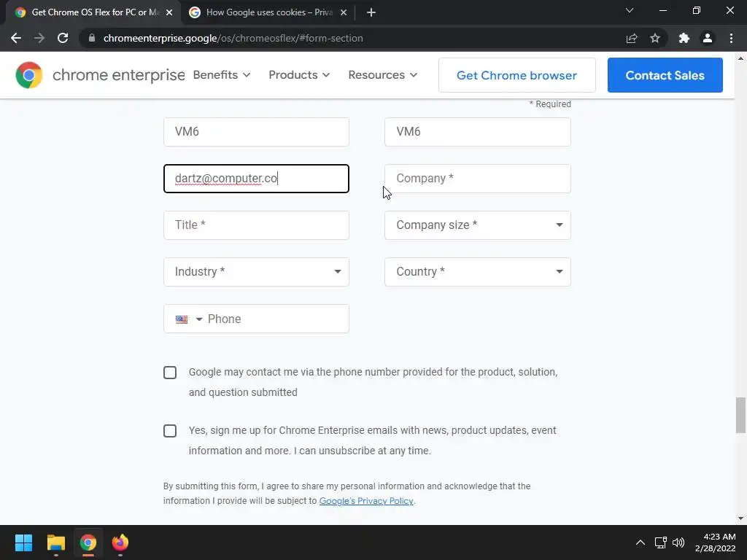Screen dimensions: 747x560
Task: Click the Phone number field
Action: (x=278, y=319)
